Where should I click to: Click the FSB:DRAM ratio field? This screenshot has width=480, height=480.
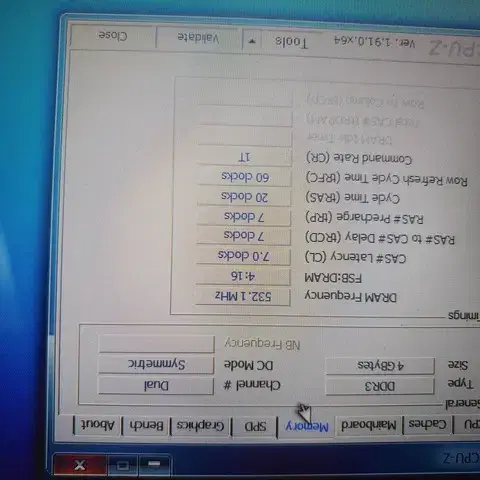243,276
